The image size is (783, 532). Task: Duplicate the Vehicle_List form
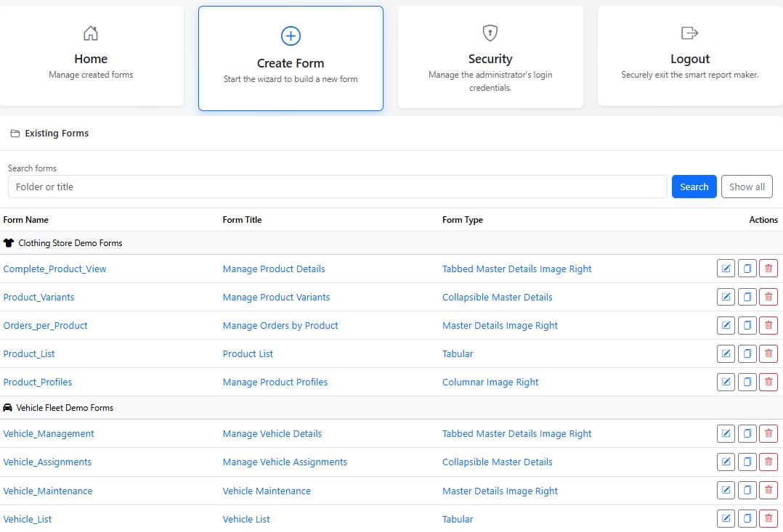click(x=747, y=519)
